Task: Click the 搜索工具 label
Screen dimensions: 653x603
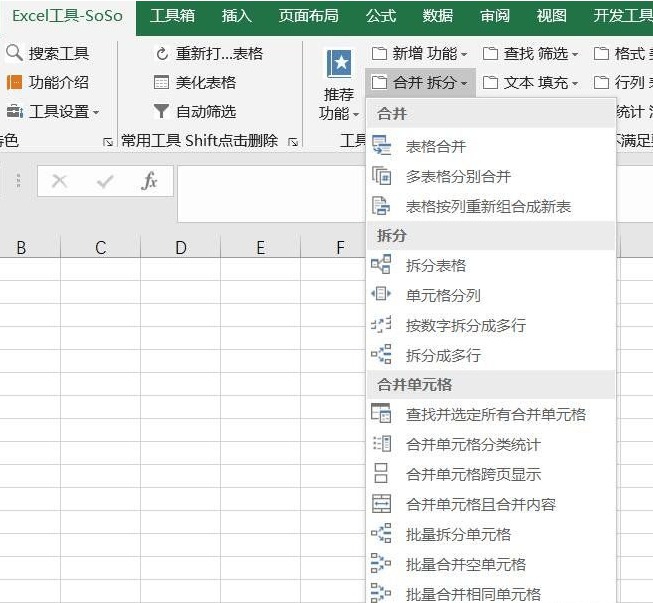Action: [x=59, y=54]
